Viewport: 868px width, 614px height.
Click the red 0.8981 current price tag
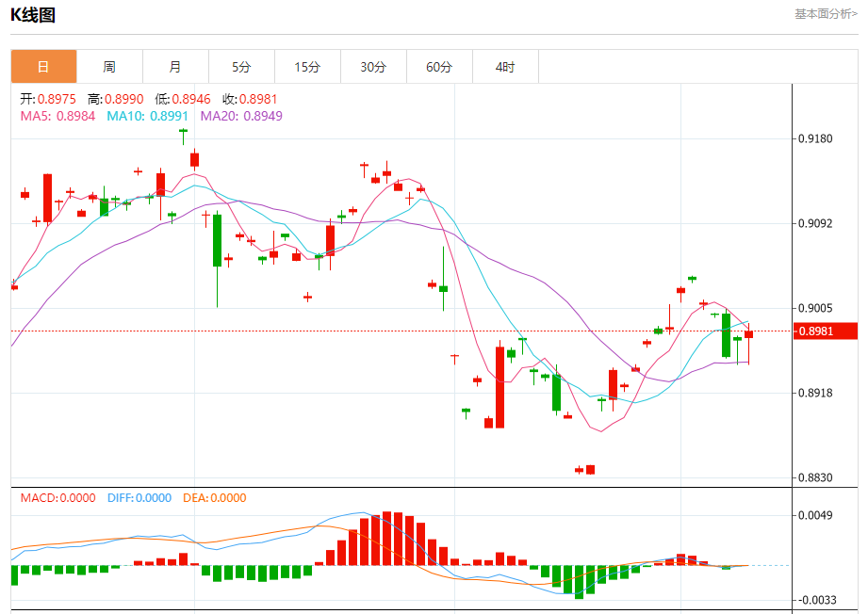tap(826, 331)
